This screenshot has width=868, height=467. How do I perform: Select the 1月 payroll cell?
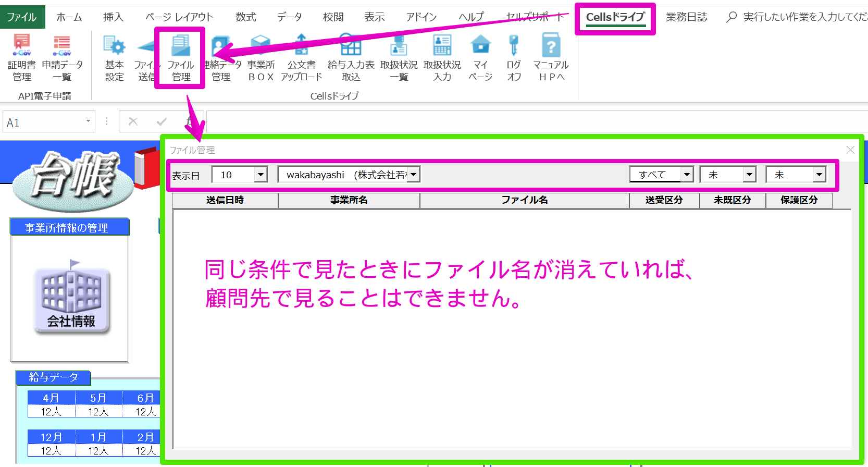click(98, 437)
